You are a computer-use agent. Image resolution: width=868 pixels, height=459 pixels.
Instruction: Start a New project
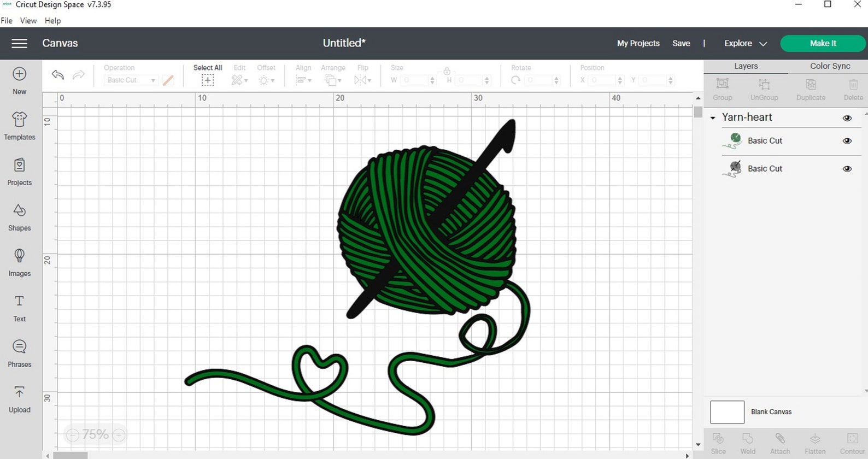19,81
